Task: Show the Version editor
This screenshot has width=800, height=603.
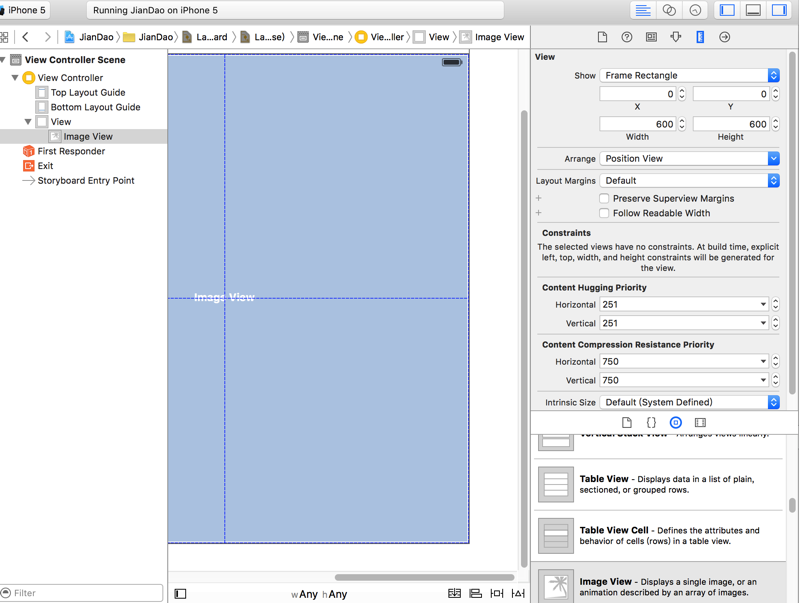Action: pyautogui.click(x=695, y=10)
